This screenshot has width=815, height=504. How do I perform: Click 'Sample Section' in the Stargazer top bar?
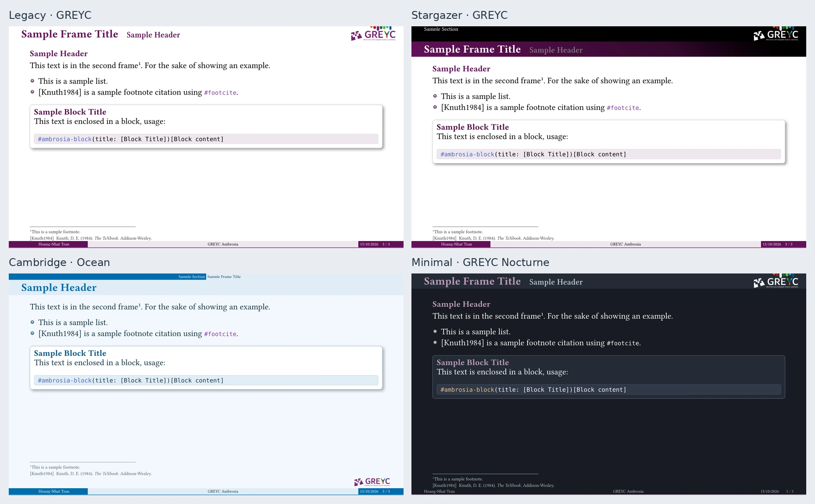click(441, 29)
